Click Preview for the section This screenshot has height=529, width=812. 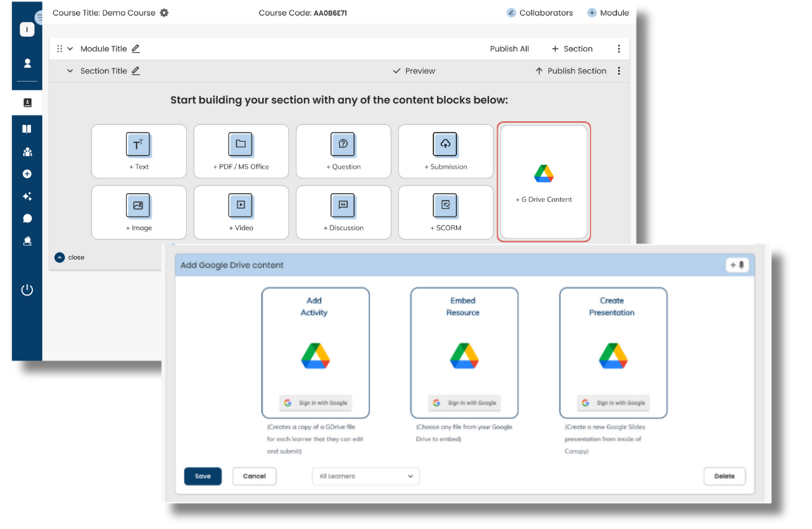coord(414,71)
